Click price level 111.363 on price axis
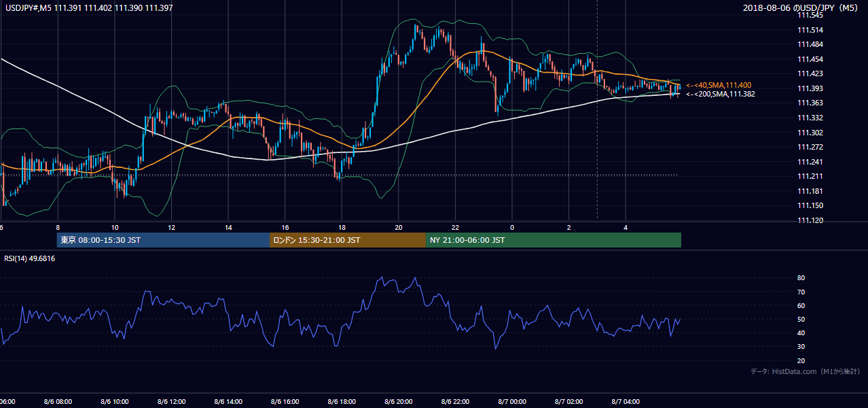 (810, 103)
